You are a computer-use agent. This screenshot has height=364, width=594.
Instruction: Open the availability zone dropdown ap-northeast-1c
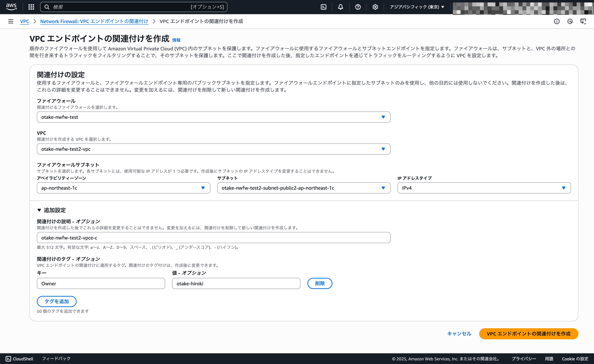click(x=123, y=188)
